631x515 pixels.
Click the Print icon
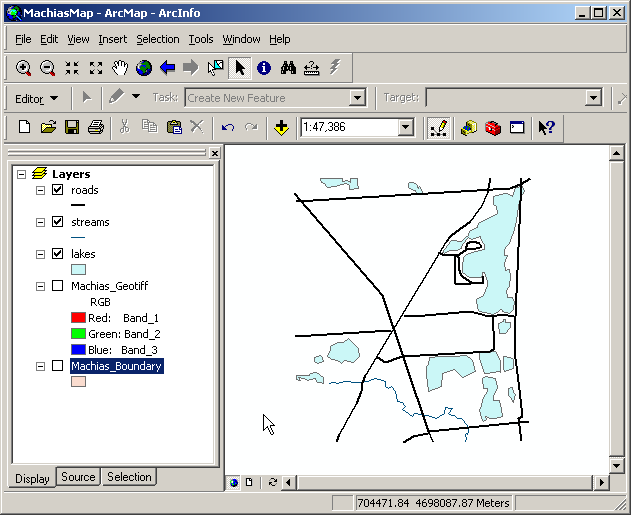pyautogui.click(x=96, y=127)
